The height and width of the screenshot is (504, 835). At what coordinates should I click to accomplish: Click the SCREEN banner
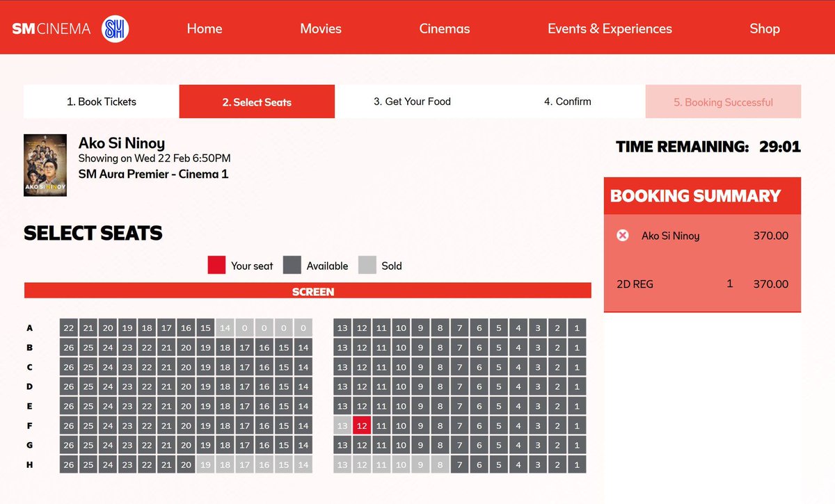(x=308, y=291)
